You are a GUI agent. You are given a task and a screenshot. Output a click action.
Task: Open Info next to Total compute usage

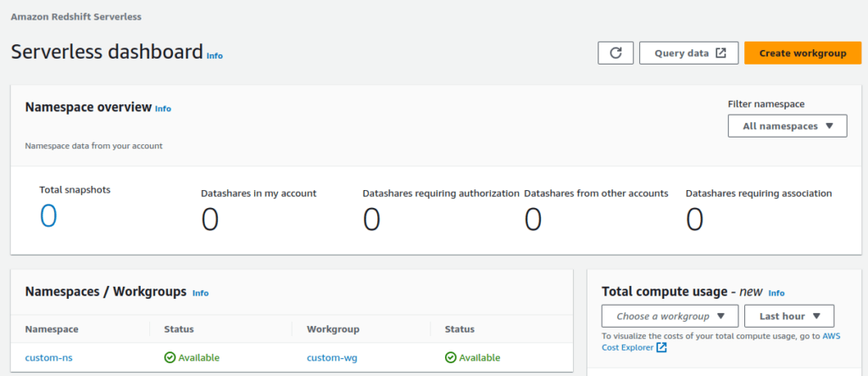click(776, 293)
